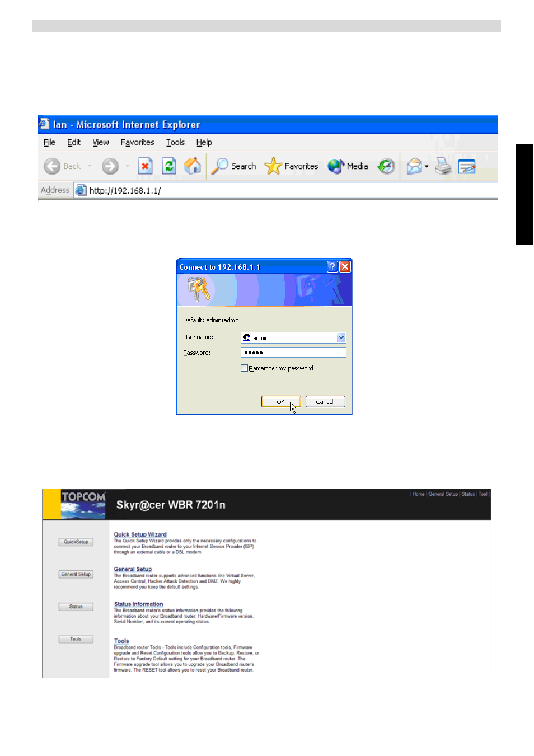The image size is (534, 756).
Task: Open the File menu
Action: click(x=49, y=143)
